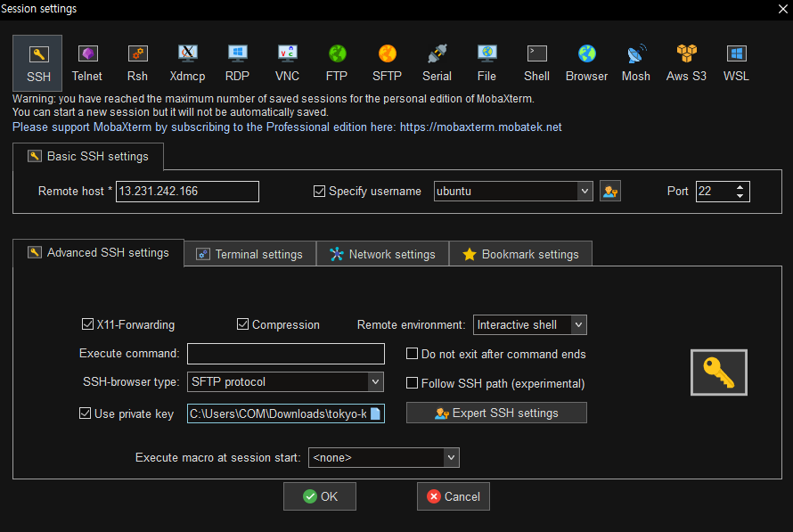This screenshot has height=532, width=793.
Task: Select the Mosh session icon
Action: (x=636, y=62)
